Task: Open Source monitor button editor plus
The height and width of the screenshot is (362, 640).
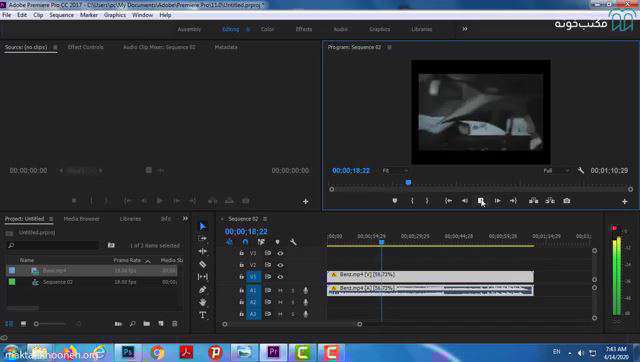Action: pos(305,201)
